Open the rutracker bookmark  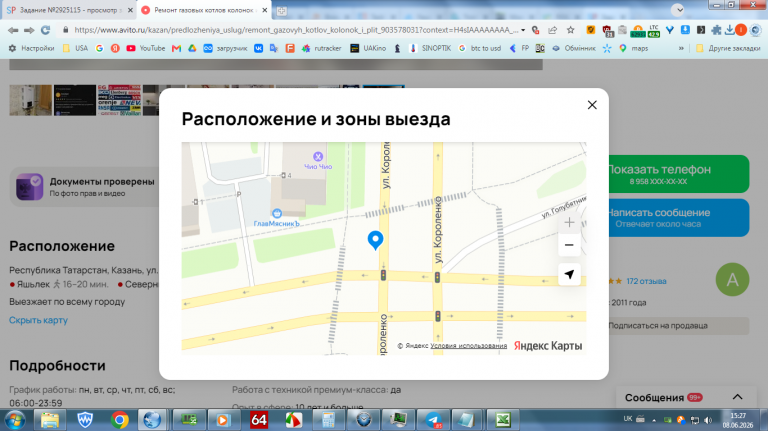click(321, 48)
